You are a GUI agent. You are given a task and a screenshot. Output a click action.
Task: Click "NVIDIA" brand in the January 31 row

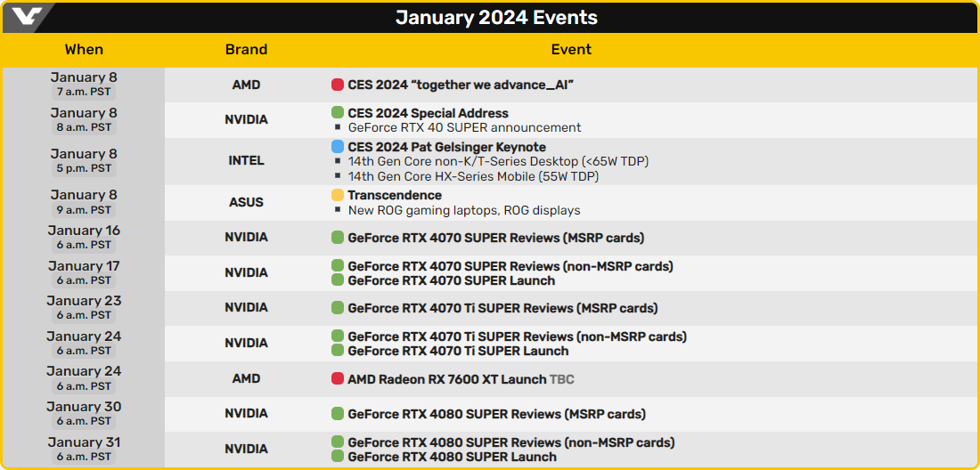point(246,449)
